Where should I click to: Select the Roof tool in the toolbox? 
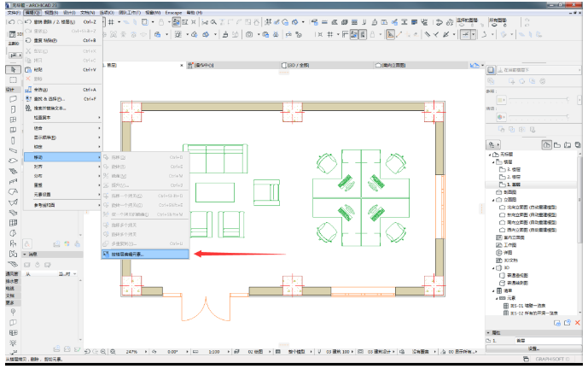(x=13, y=192)
